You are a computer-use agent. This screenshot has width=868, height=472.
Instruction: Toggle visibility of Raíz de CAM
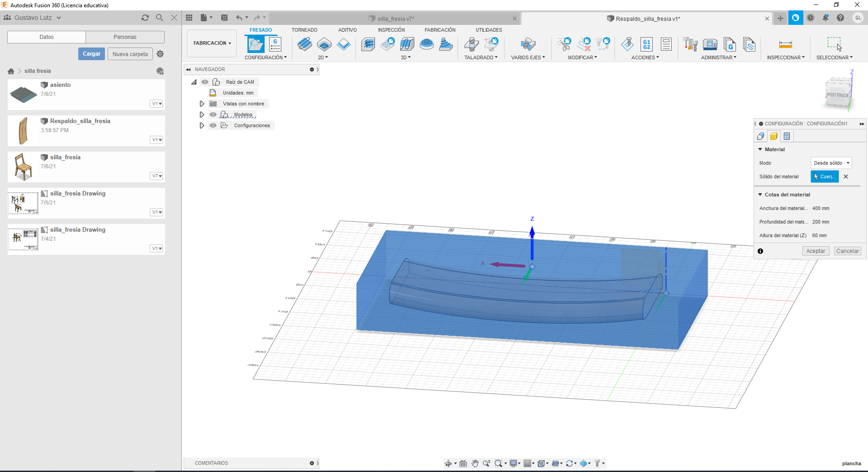pos(205,82)
